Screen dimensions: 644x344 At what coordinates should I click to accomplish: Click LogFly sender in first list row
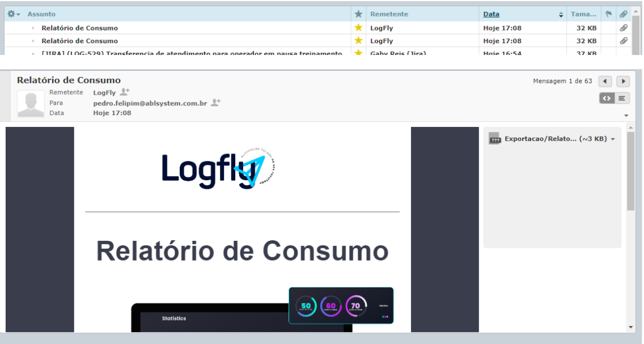click(x=382, y=28)
